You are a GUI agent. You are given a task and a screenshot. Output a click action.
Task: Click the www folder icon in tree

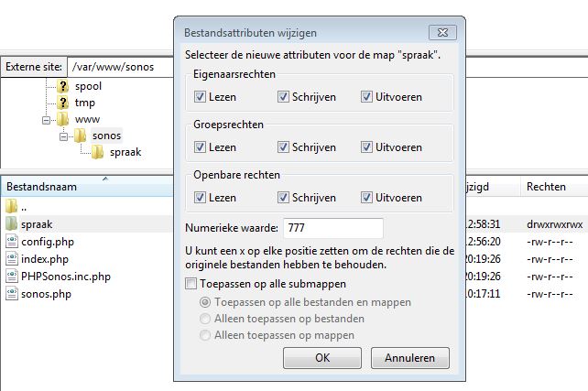point(62,119)
